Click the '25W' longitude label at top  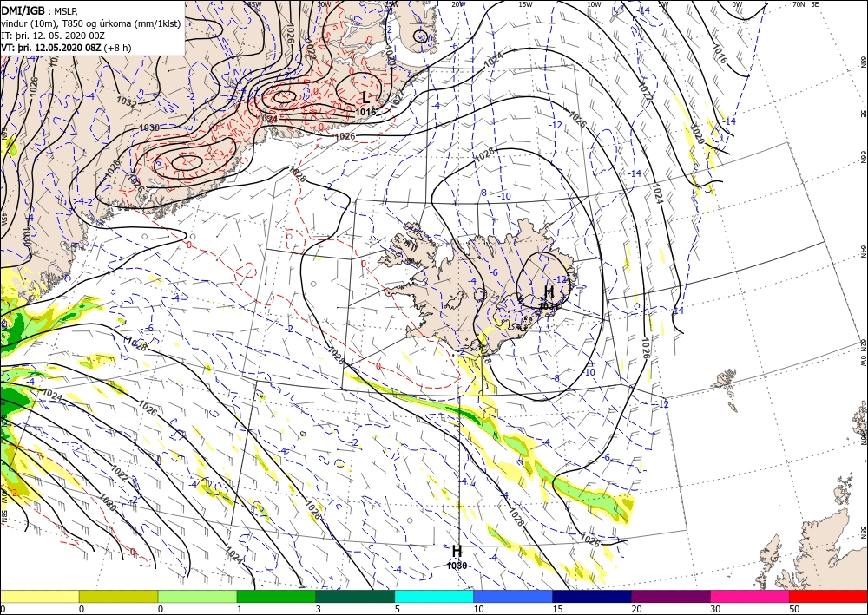point(391,4)
